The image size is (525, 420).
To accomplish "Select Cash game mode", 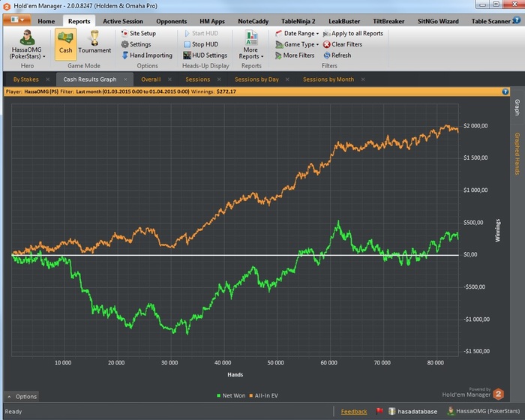I will (x=66, y=44).
